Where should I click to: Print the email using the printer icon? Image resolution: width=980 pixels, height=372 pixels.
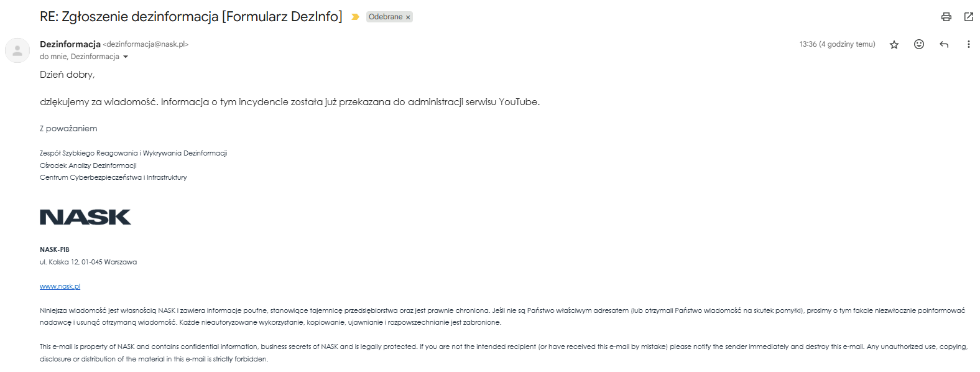pos(946,17)
